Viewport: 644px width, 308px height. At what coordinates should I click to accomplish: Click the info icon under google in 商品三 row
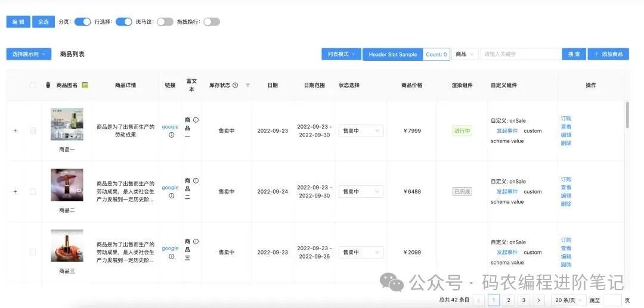(171, 256)
